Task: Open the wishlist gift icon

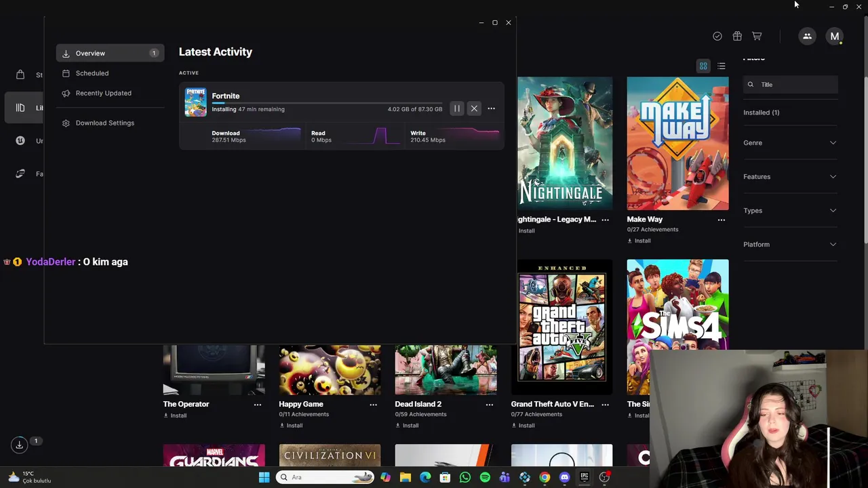Action: click(x=737, y=37)
